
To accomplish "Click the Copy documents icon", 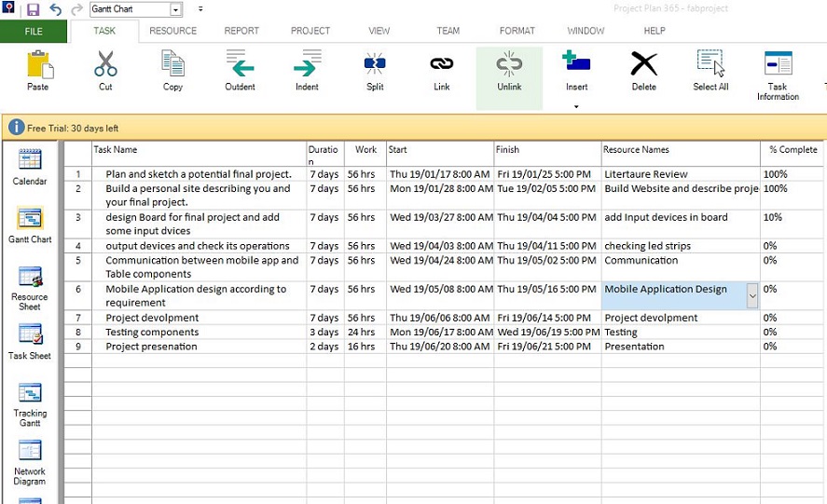I will pos(172,63).
